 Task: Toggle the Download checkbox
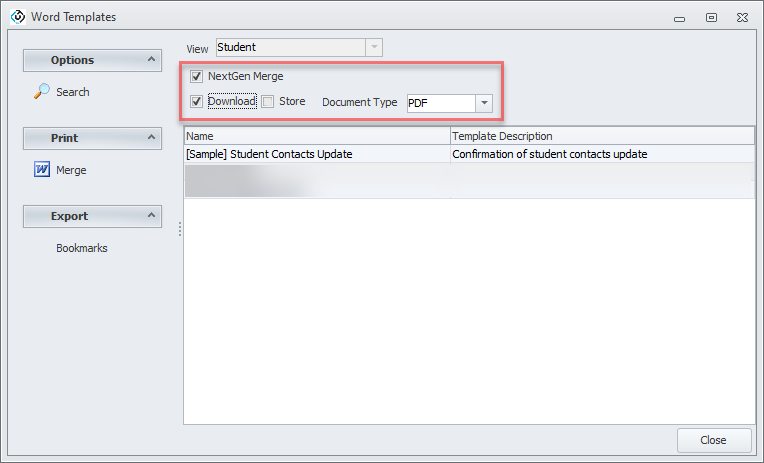(x=197, y=102)
